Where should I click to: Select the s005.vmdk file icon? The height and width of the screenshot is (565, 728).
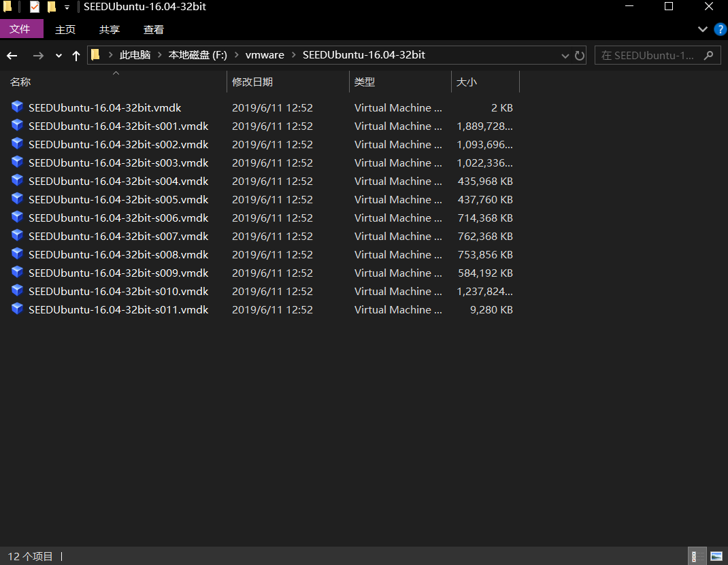pyautogui.click(x=17, y=199)
